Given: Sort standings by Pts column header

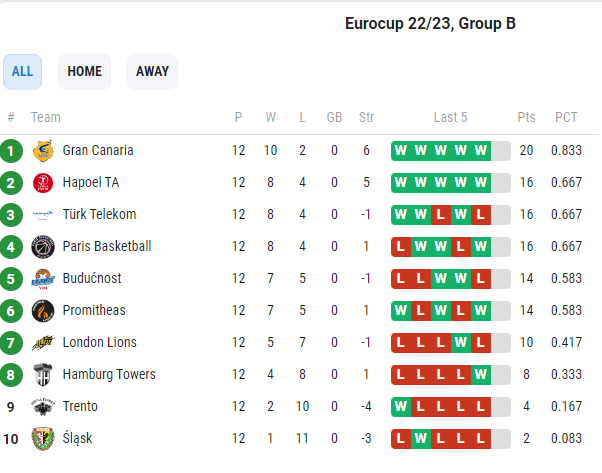Looking at the screenshot, I should tap(526, 117).
